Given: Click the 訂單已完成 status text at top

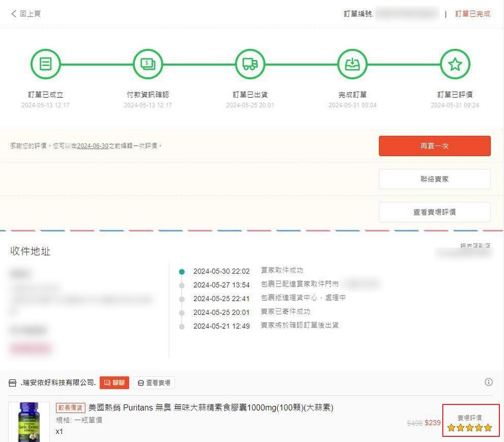Looking at the screenshot, I should click(473, 14).
